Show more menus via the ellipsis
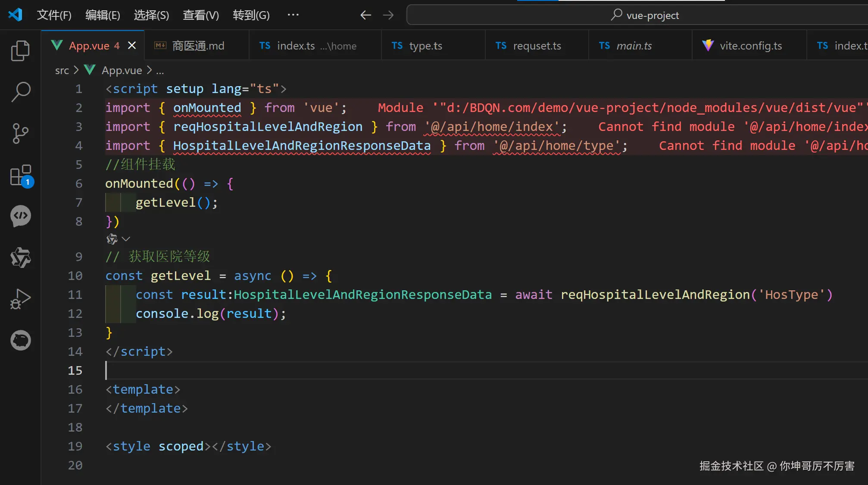 click(x=293, y=15)
